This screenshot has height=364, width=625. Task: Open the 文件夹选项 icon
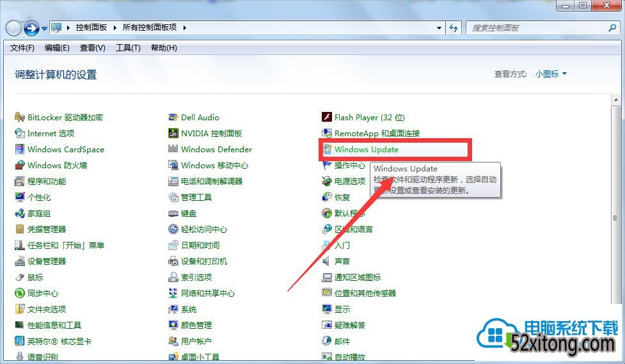(20, 309)
